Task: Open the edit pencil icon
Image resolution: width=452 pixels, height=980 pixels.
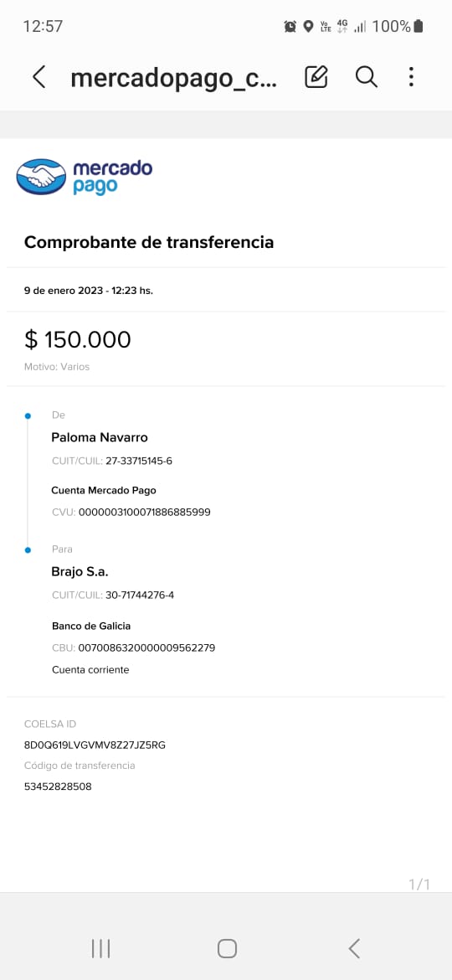Action: [316, 77]
